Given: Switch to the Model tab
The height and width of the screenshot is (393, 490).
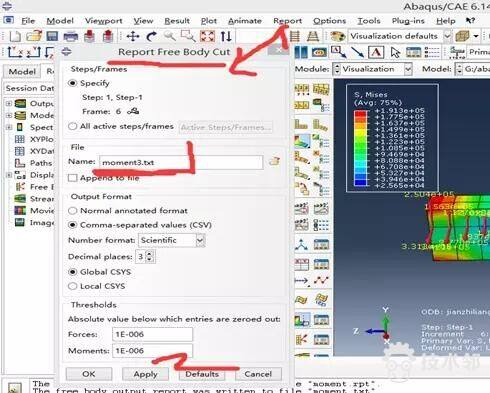Looking at the screenshot, I should (22, 71).
